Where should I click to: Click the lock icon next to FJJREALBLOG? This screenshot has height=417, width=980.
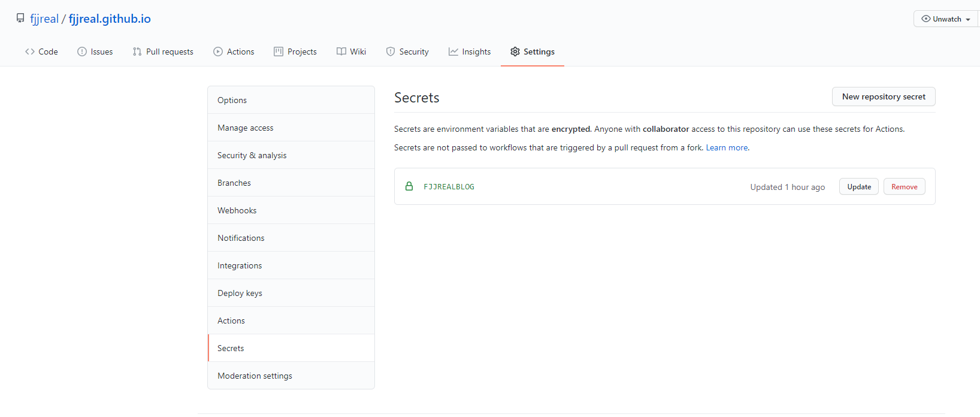(409, 186)
